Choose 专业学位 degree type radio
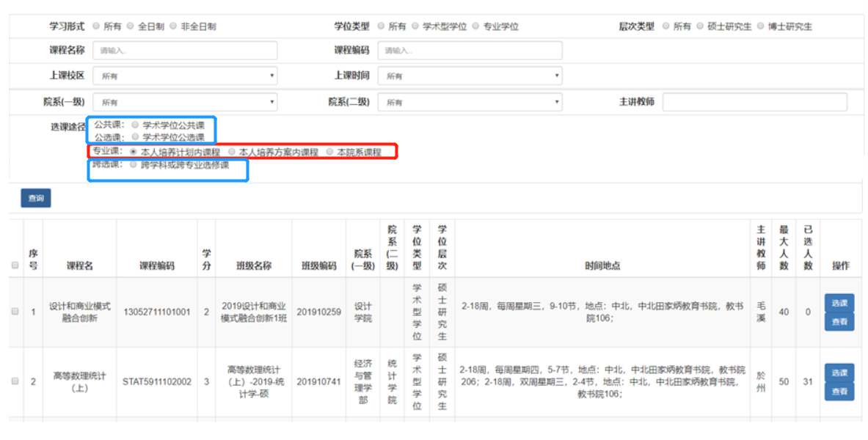 [475, 26]
